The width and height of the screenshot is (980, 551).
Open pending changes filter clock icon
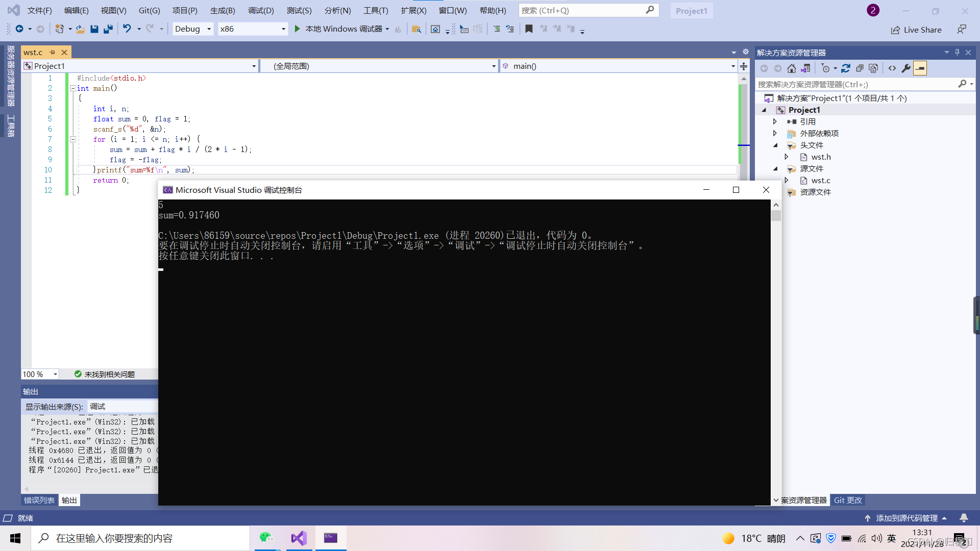point(825,68)
